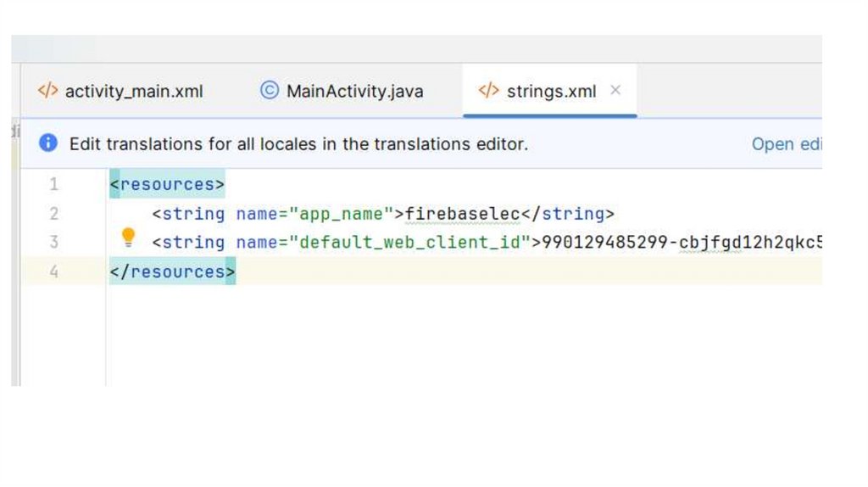Switch to the activity_main.xml tab

[x=133, y=91]
